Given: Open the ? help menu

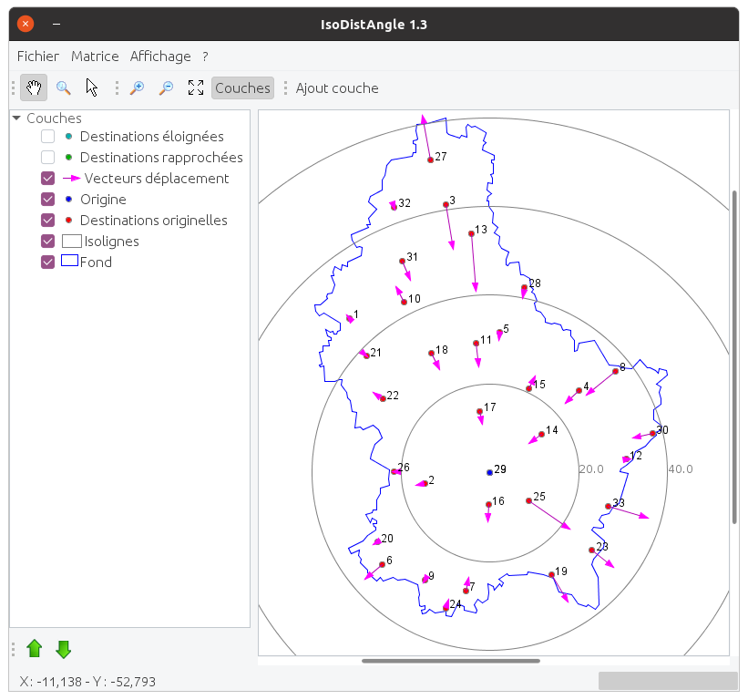Looking at the screenshot, I should coord(206,57).
